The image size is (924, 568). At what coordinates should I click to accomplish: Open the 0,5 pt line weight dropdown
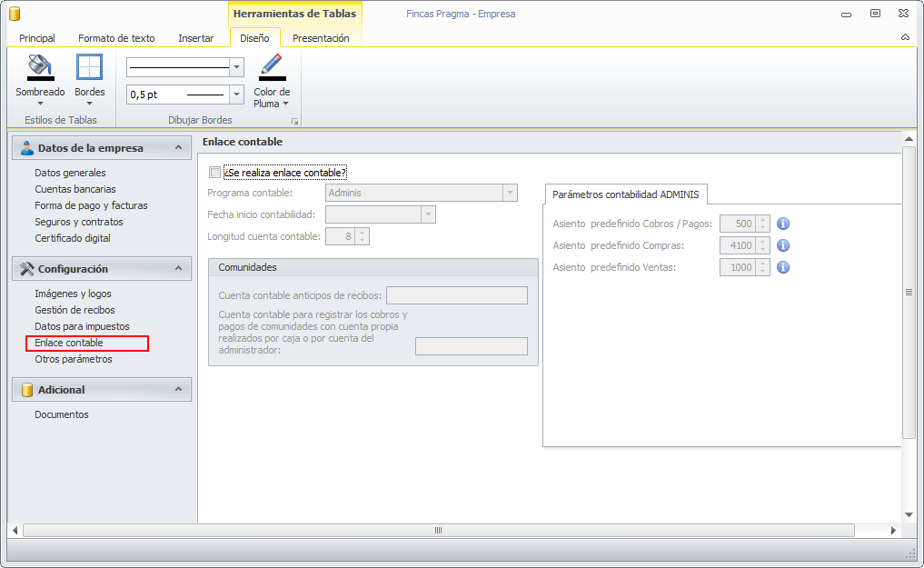(237, 95)
